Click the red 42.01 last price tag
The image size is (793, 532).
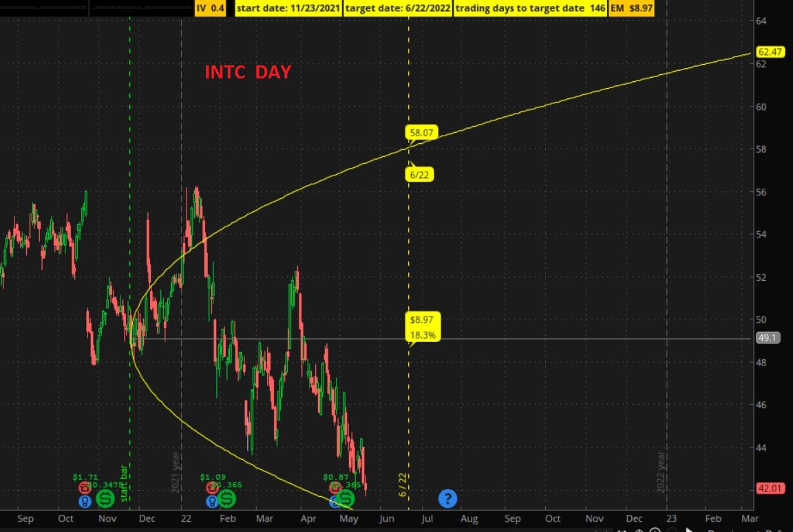770,488
